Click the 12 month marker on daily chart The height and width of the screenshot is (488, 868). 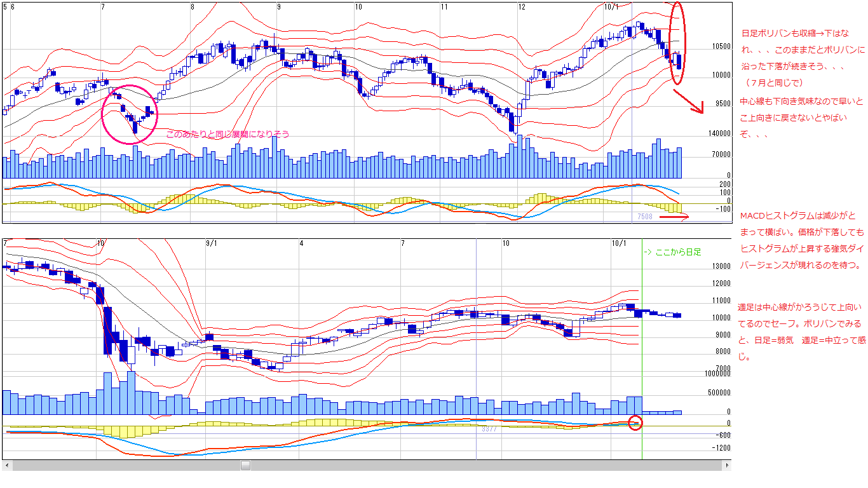click(522, 7)
